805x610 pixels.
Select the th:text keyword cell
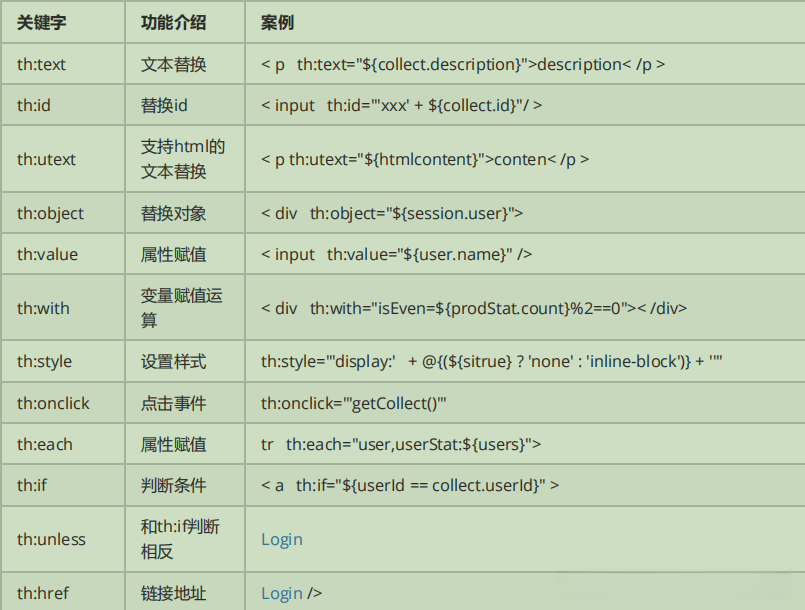coord(41,64)
